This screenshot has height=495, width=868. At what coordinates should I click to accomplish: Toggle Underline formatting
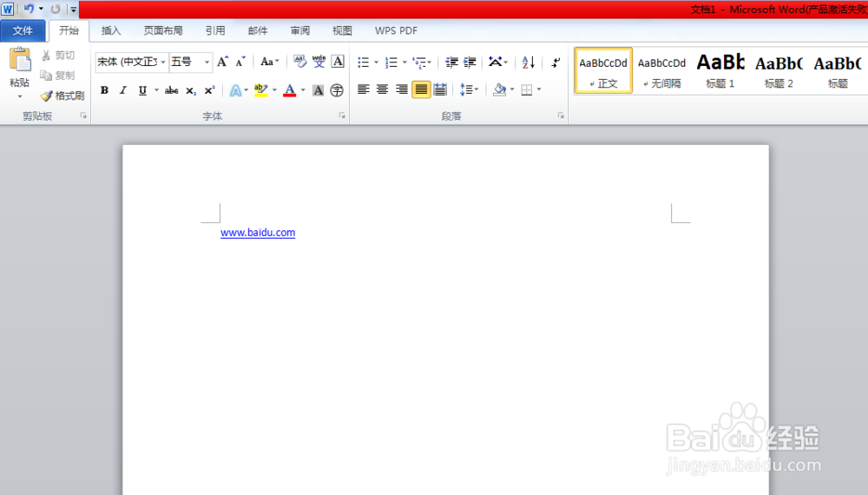(x=142, y=90)
